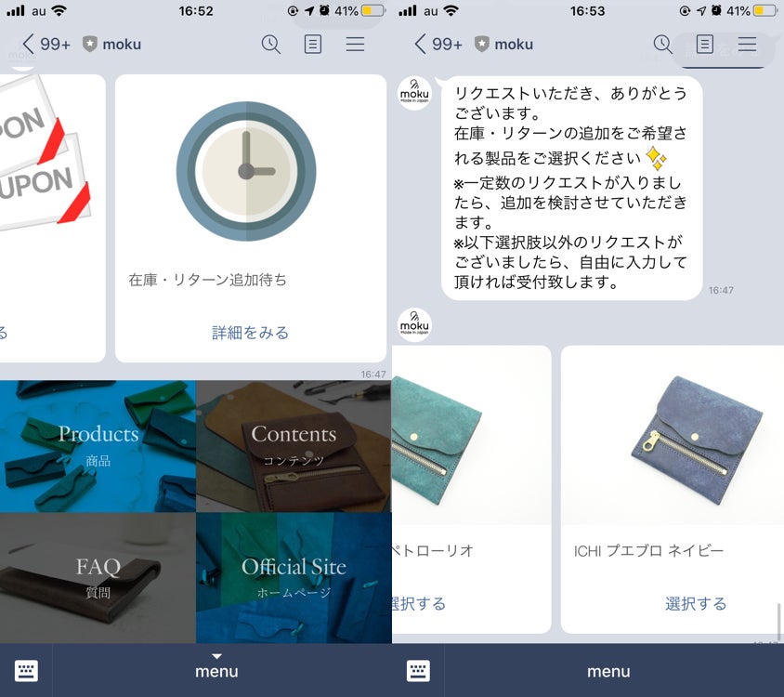Viewport: 784px width, 697px height.
Task: Open notes icon in the left chat header
Action: tap(313, 45)
